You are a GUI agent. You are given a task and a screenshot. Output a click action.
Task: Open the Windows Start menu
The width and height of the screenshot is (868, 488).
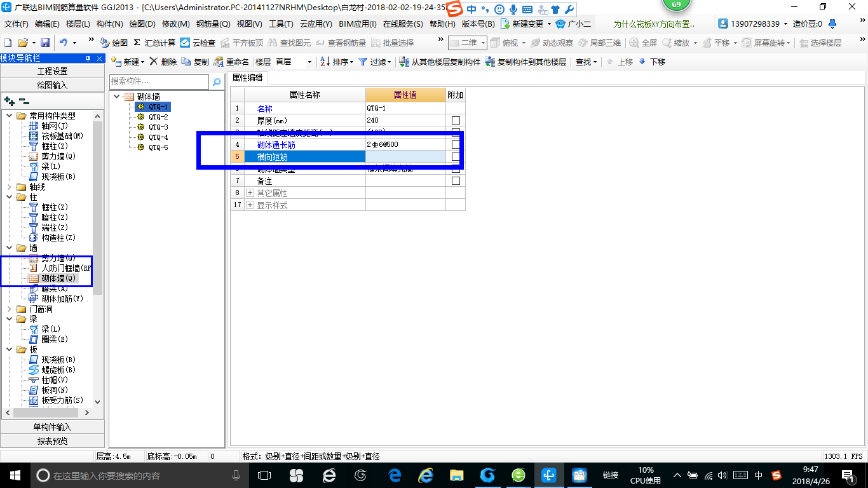(x=14, y=475)
